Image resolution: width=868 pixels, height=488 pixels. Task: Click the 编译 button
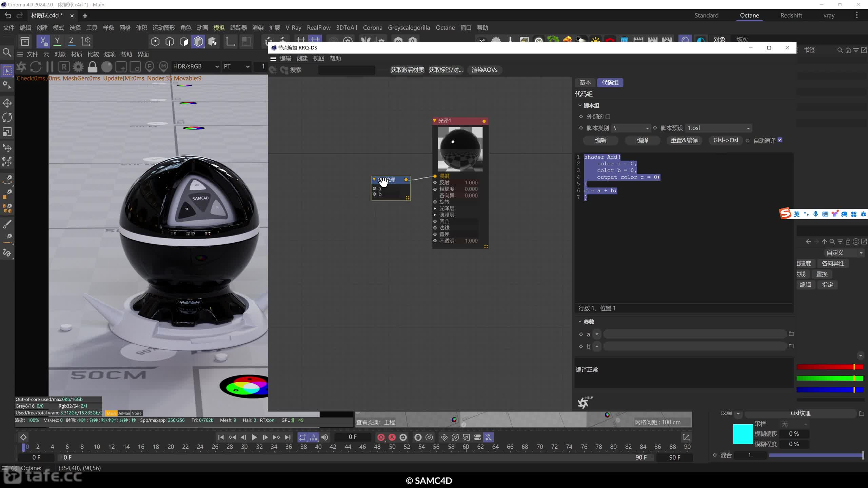(x=643, y=140)
